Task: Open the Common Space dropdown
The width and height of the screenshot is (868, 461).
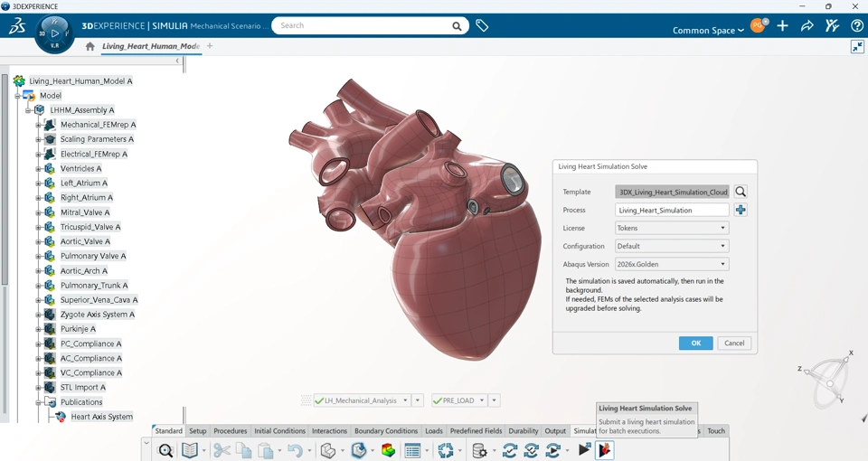Action: (708, 31)
